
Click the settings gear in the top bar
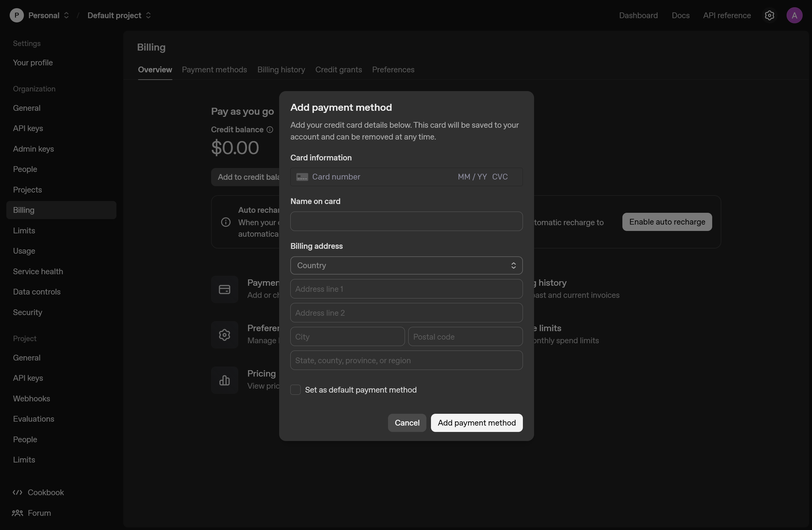pyautogui.click(x=770, y=15)
